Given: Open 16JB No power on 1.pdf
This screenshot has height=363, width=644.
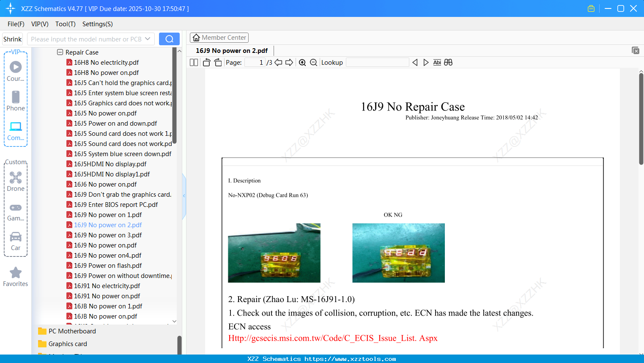Looking at the screenshot, I should (108, 306).
